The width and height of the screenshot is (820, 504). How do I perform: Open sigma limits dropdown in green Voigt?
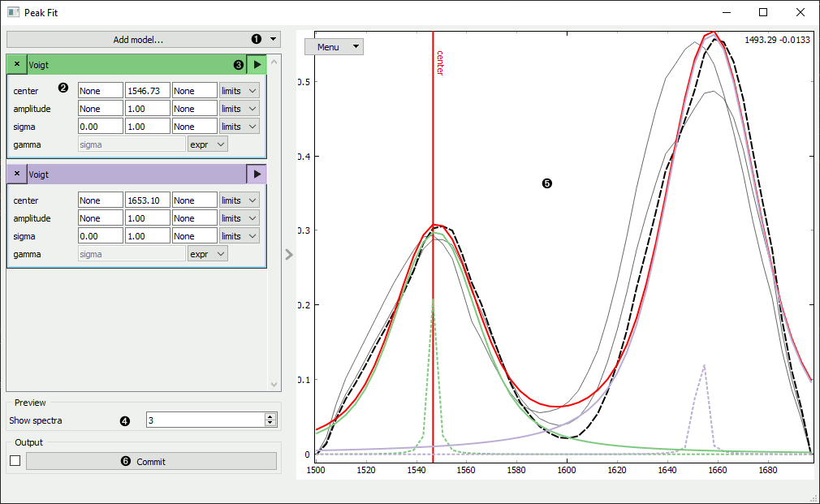pyautogui.click(x=239, y=126)
